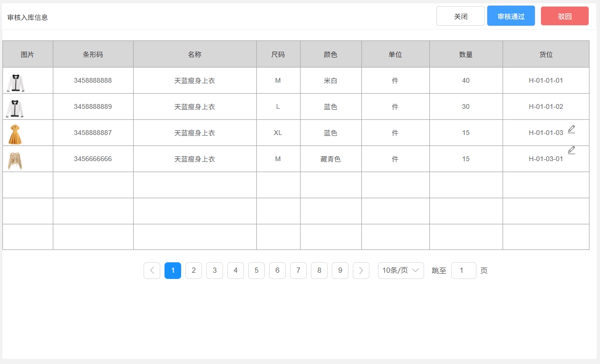The image size is (600, 364).
Task: Click location cell H-01-01-01
Action: [x=546, y=80]
